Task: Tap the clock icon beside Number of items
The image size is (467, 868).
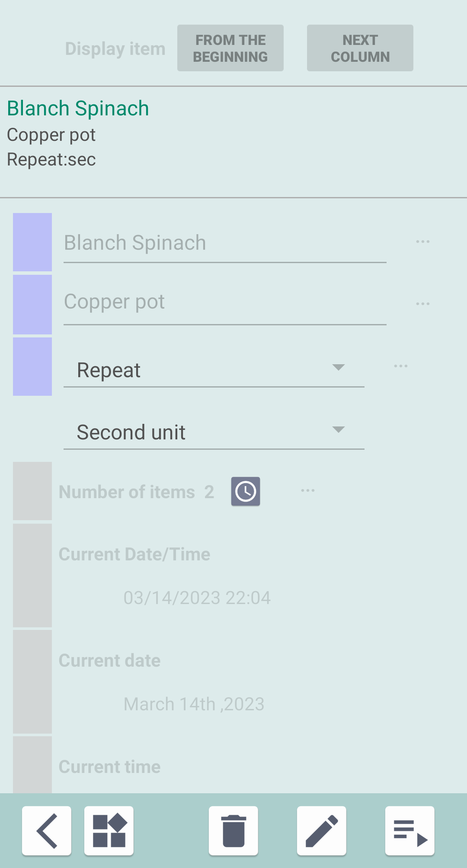Action: 246,491
